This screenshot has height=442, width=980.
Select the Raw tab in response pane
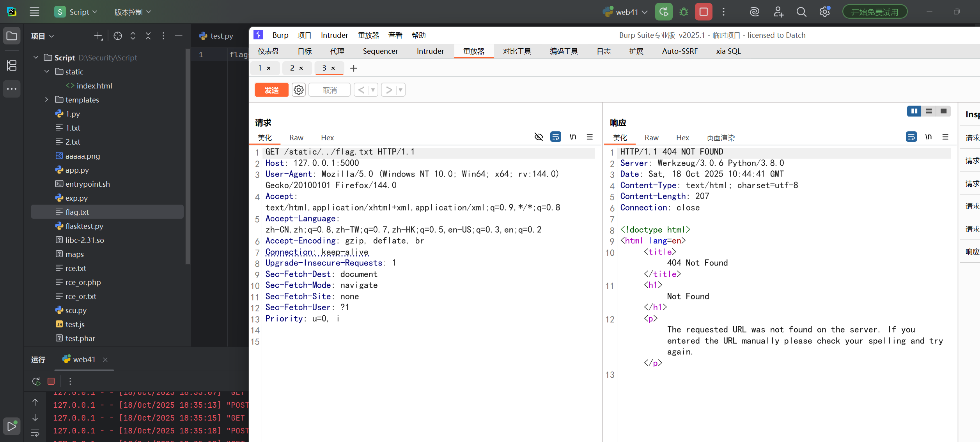click(x=651, y=138)
